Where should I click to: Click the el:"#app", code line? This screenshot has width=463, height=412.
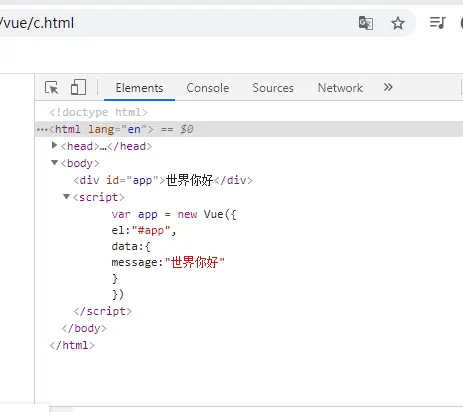tap(144, 230)
